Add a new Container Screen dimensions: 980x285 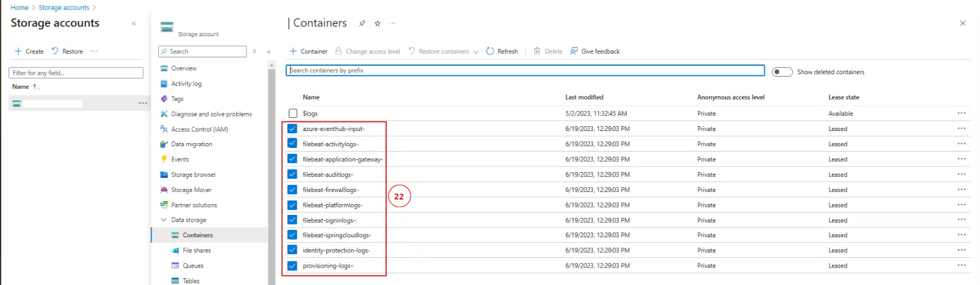308,51
